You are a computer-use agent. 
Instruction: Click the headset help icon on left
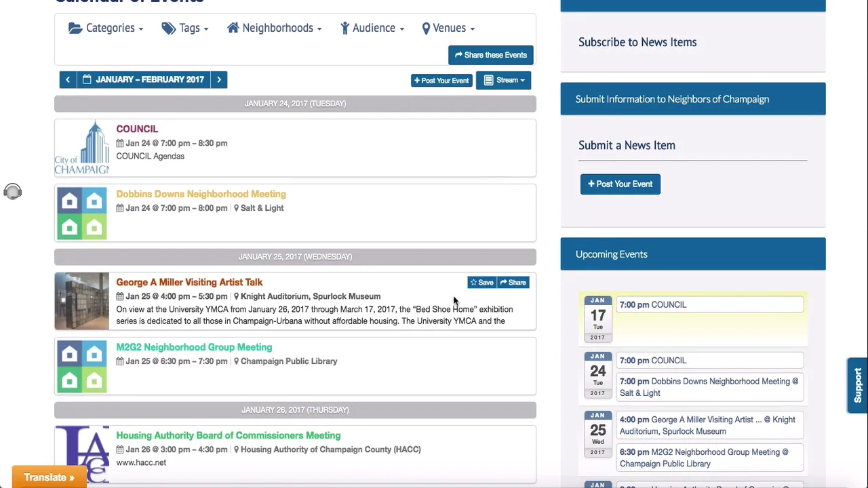[x=12, y=192]
